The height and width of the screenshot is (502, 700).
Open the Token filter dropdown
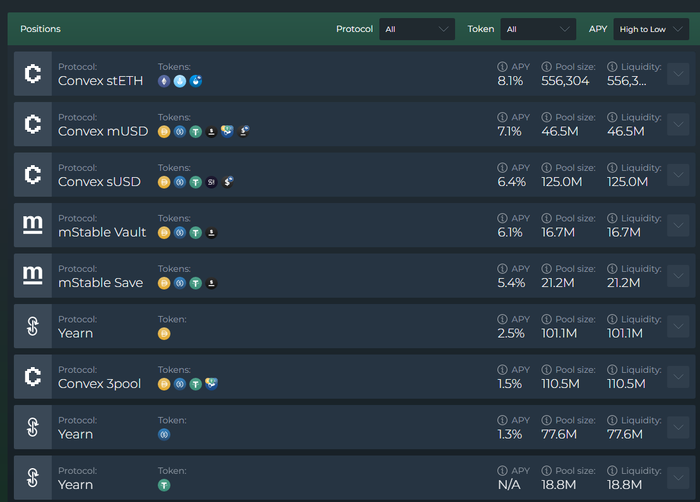(x=538, y=29)
